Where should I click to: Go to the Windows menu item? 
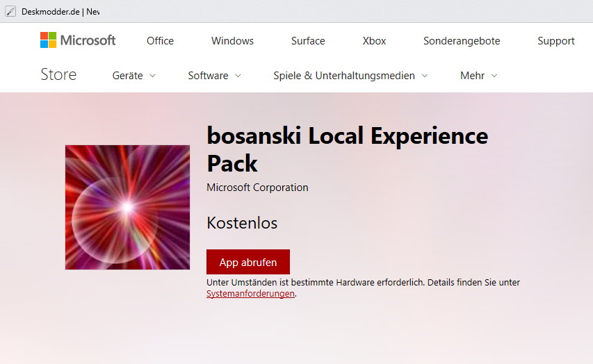[x=232, y=41]
